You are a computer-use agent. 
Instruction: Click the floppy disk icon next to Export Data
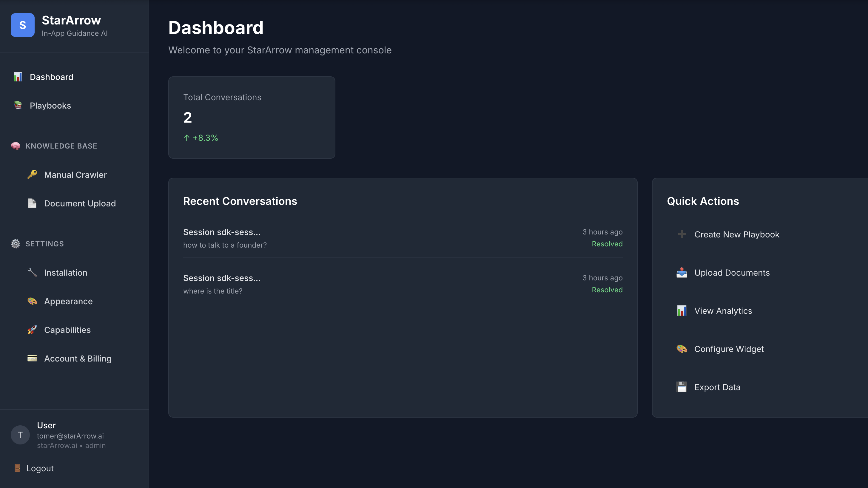[x=682, y=387]
